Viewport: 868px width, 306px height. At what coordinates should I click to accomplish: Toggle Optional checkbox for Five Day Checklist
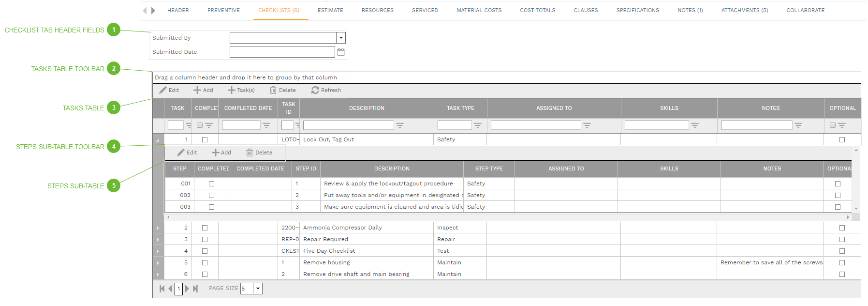(842, 251)
